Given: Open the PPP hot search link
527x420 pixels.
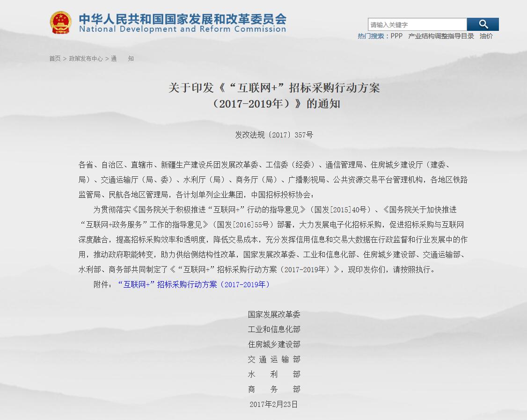Looking at the screenshot, I should 396,36.
